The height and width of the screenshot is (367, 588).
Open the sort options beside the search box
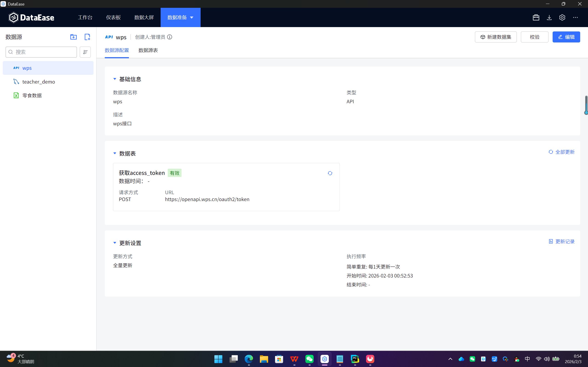point(85,52)
